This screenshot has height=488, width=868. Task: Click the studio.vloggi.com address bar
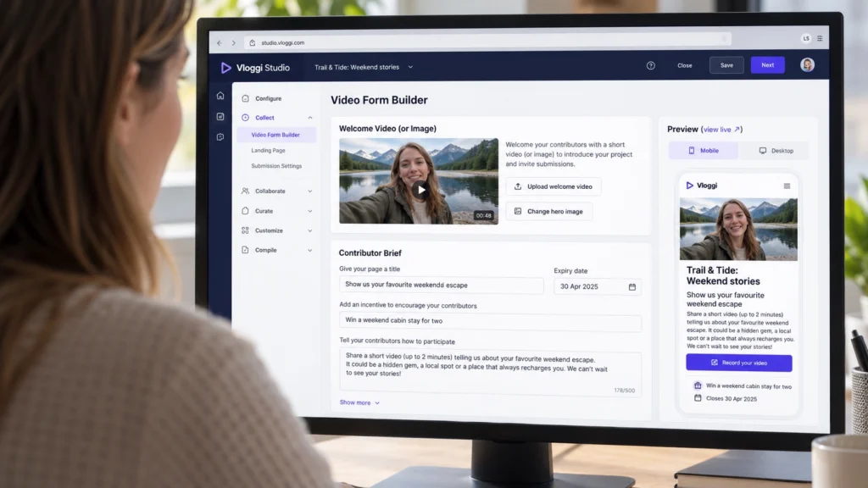pyautogui.click(x=487, y=42)
